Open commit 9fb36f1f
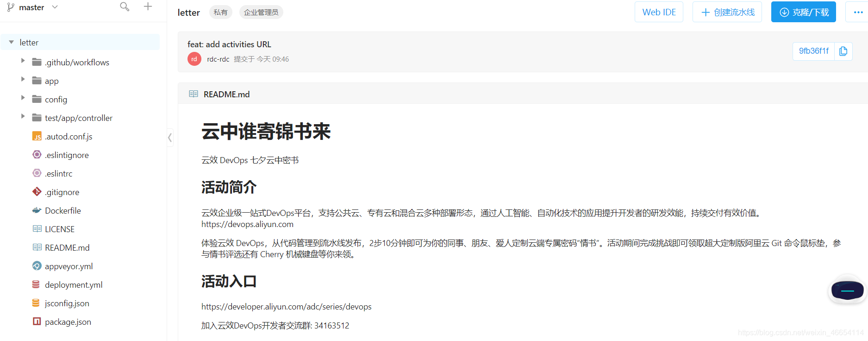The width and height of the screenshot is (868, 341). pyautogui.click(x=814, y=51)
